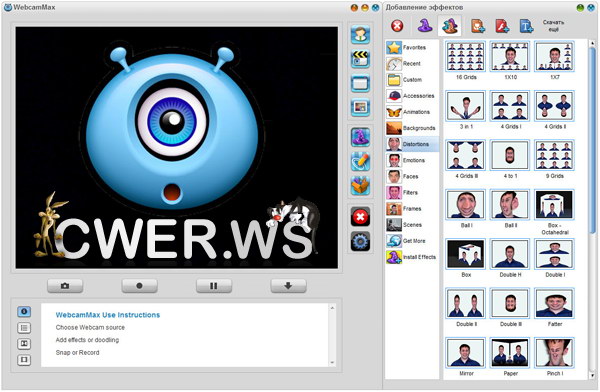This screenshot has height=392, width=600.
Task: Apply the Paper effect thumbnail
Action: click(510, 353)
